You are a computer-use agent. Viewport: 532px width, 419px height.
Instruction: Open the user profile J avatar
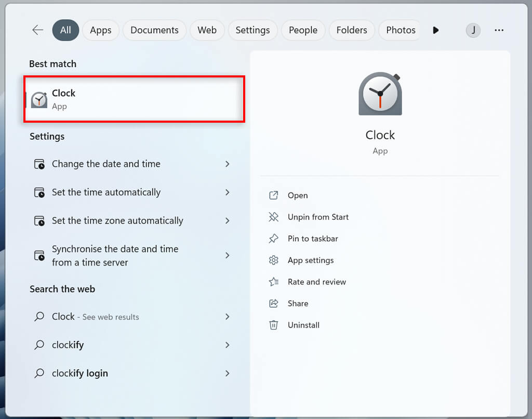473,30
